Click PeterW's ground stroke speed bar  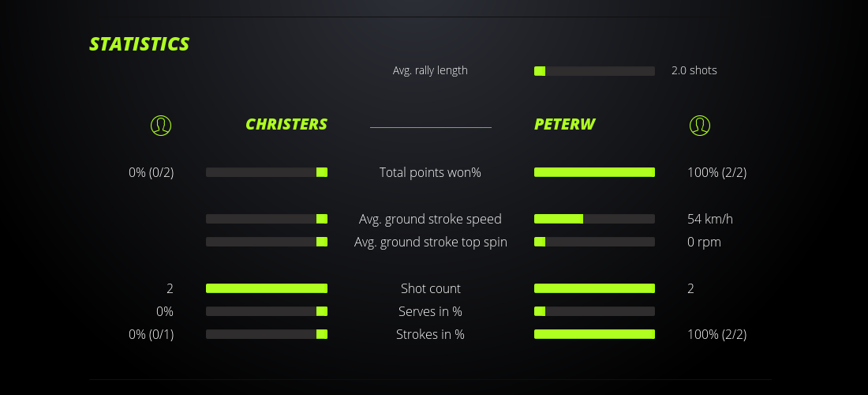pos(594,219)
